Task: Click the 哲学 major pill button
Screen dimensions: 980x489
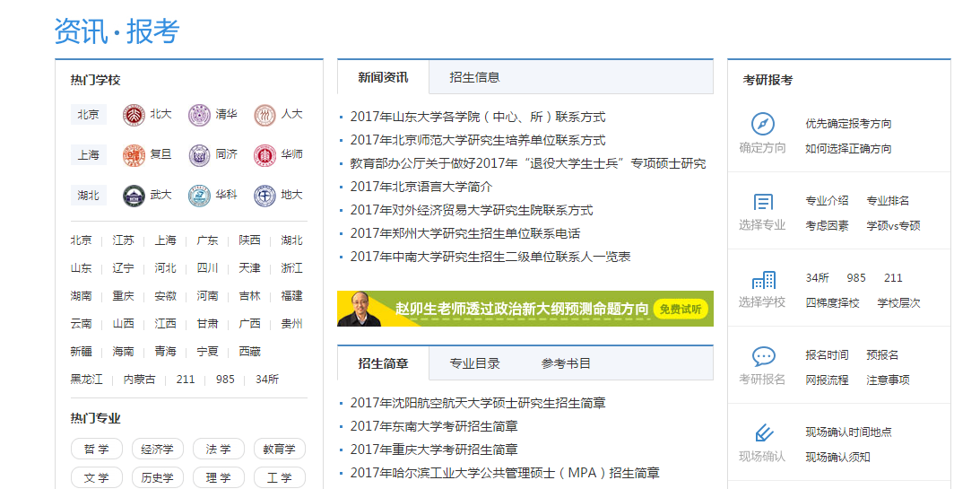Action: coord(96,449)
